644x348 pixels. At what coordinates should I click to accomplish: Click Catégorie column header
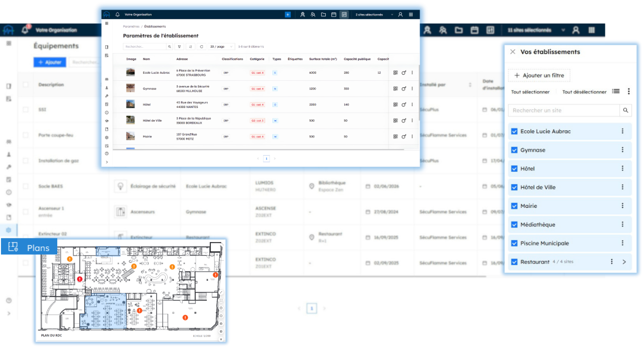[257, 59]
